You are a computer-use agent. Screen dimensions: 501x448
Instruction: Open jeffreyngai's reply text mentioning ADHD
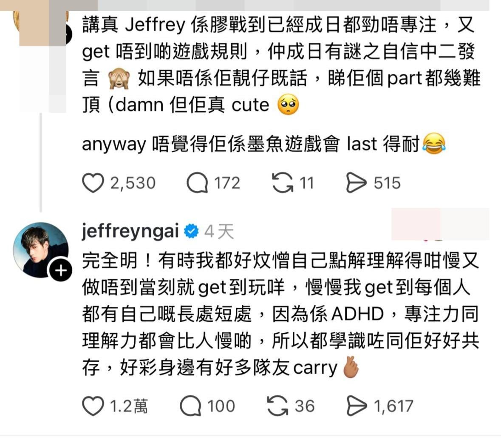(x=280, y=314)
